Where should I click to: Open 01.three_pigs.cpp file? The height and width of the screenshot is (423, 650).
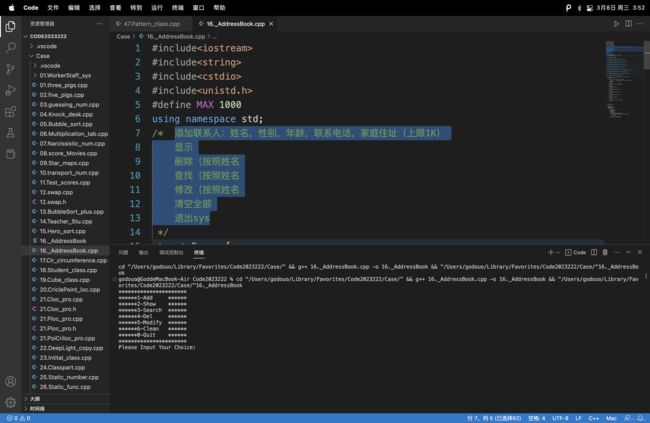pos(63,85)
